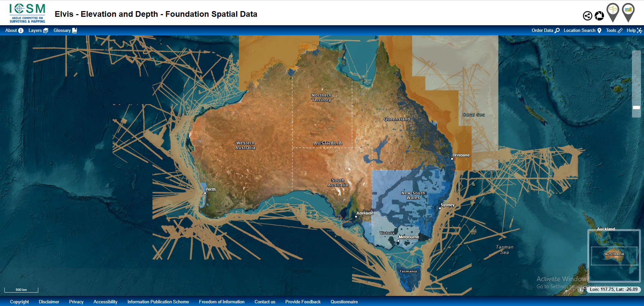Click the signpost map pin icon
The width and height of the screenshot is (644, 306).
(x=613, y=12)
